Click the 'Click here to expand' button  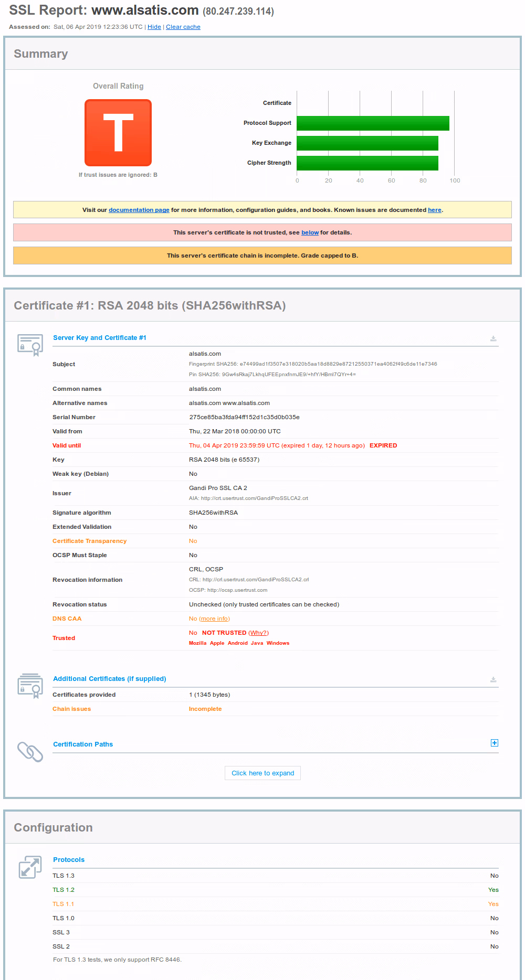pyautogui.click(x=262, y=773)
